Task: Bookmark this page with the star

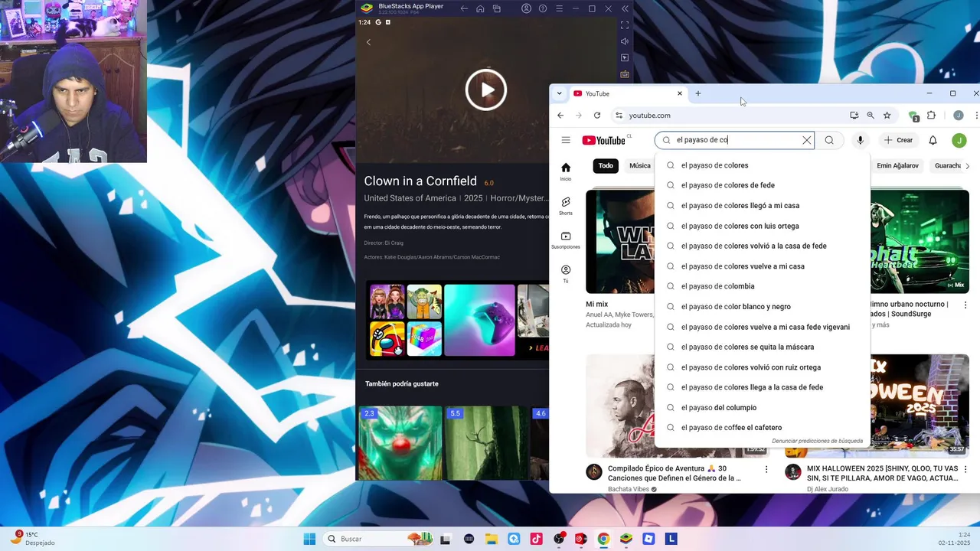Action: pyautogui.click(x=887, y=116)
